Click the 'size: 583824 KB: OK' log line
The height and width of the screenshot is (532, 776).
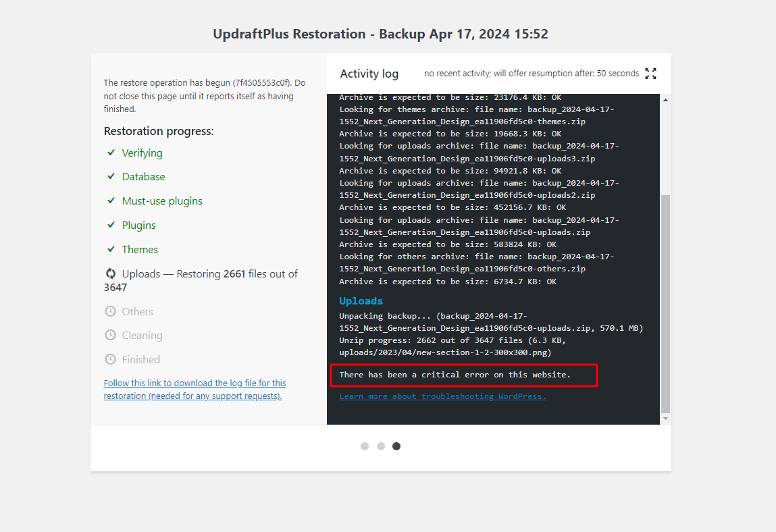coord(448,244)
